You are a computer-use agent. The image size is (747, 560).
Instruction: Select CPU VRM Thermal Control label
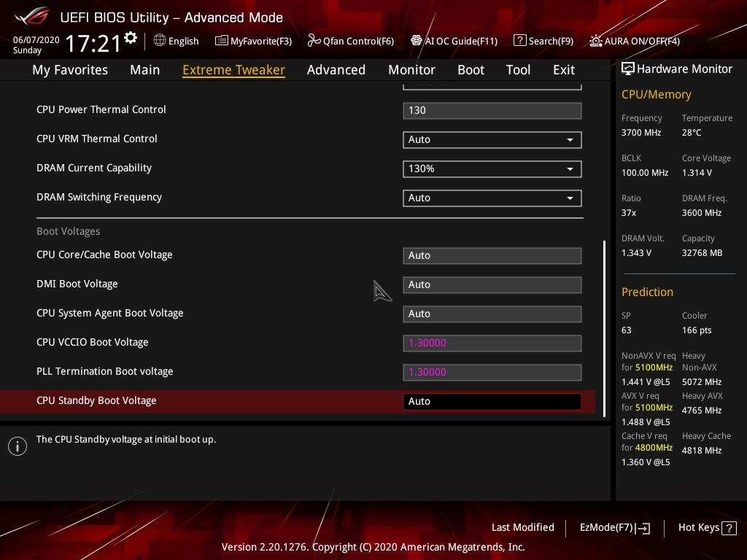coord(97,139)
